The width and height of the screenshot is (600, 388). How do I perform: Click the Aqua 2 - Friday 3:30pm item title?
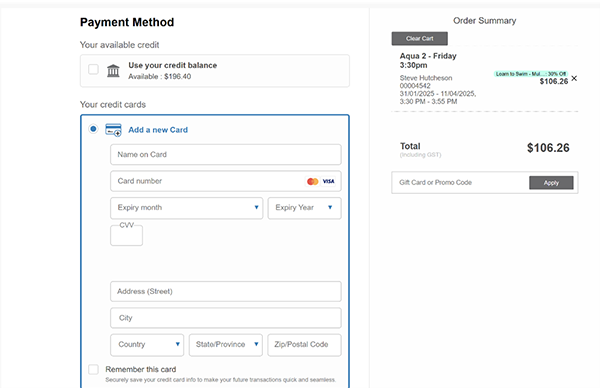[428, 60]
